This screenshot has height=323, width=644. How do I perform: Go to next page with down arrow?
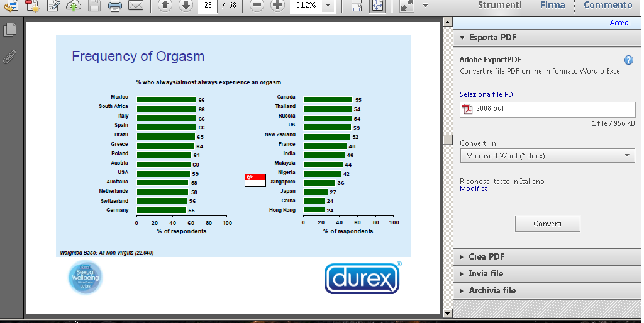pyautogui.click(x=186, y=6)
